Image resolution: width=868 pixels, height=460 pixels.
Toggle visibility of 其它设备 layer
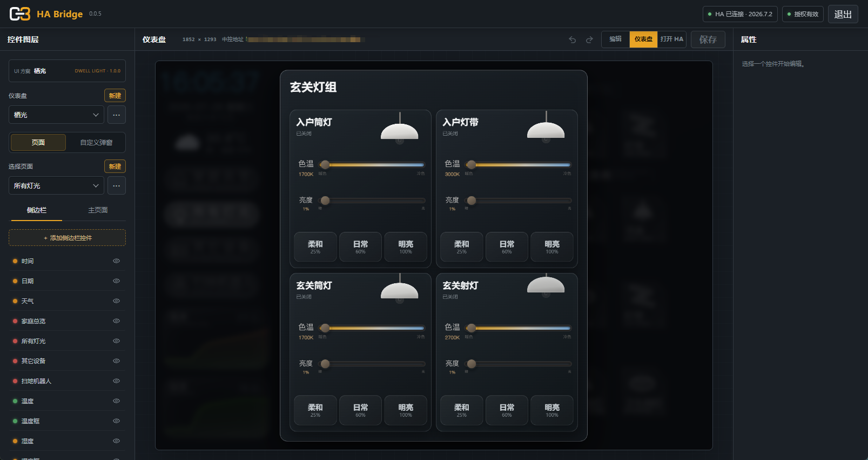pyautogui.click(x=116, y=361)
